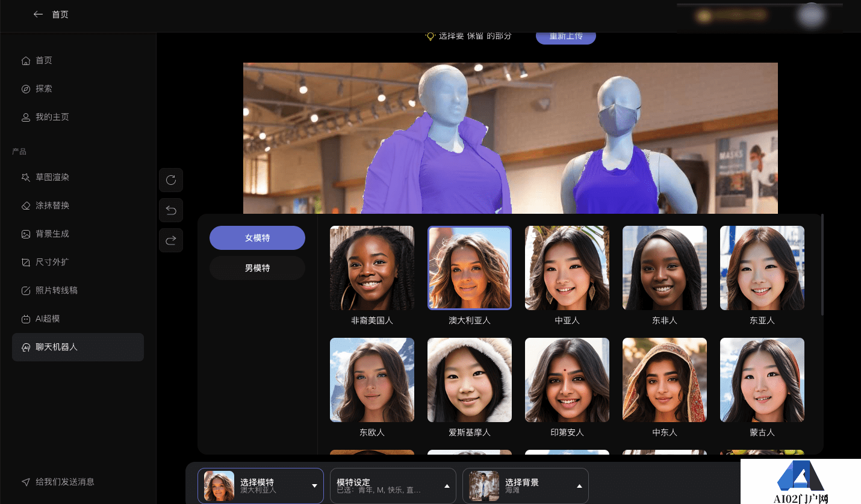Open 草图渲染 in the sidebar
This screenshot has width=861, height=504.
(52, 177)
